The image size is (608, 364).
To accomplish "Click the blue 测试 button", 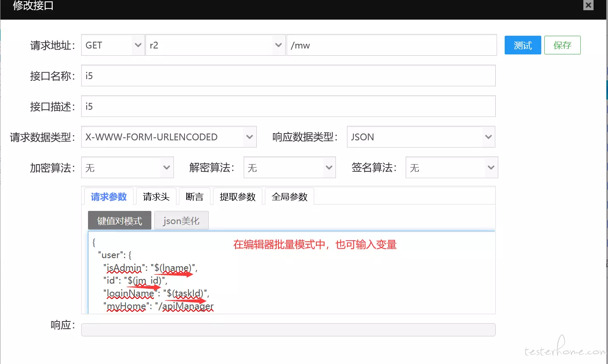I will coord(523,45).
